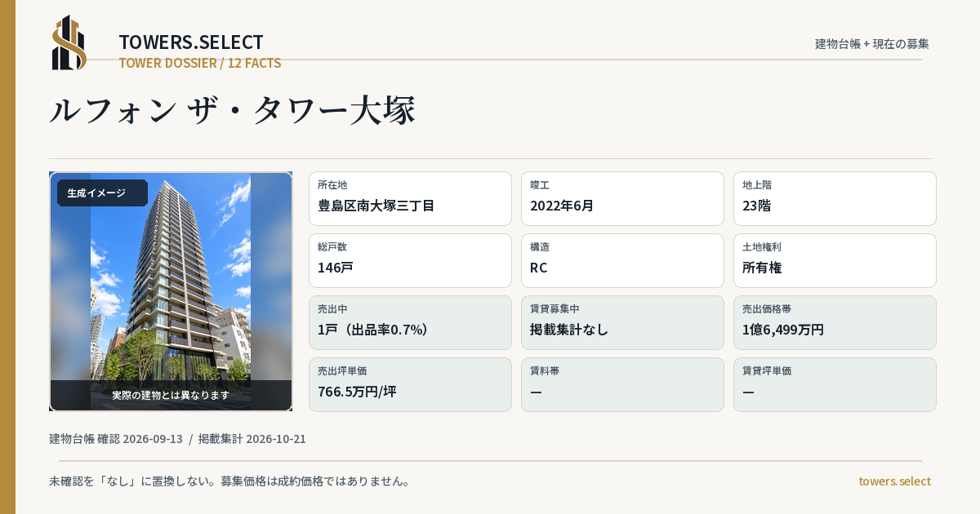The height and width of the screenshot is (514, 980).
Task: Select the 地上階 23階 card
Action: pos(835,198)
